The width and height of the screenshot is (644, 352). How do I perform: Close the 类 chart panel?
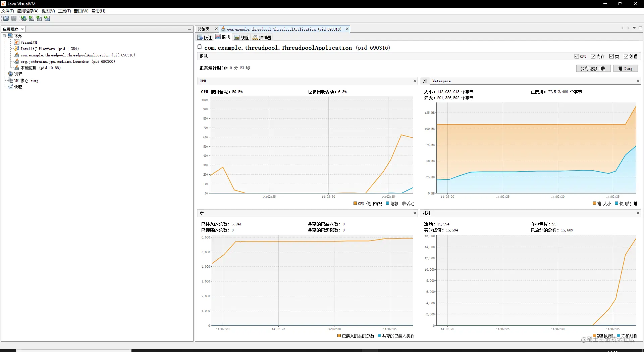[x=415, y=213]
